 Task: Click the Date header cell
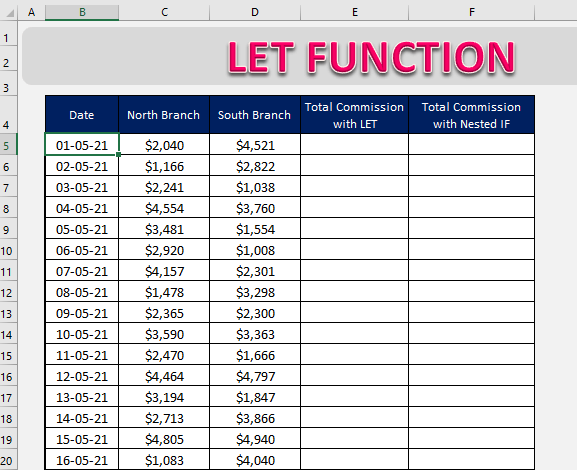tap(82, 115)
